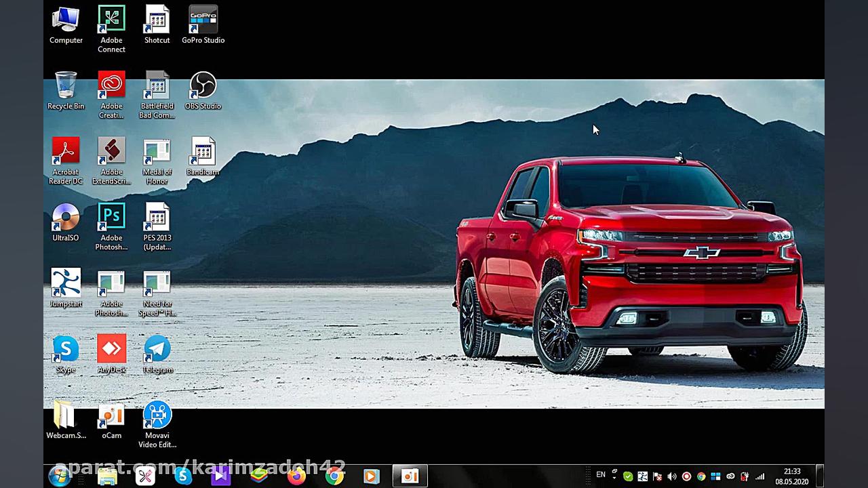
Task: Open File Explorer from the taskbar
Action: click(107, 476)
